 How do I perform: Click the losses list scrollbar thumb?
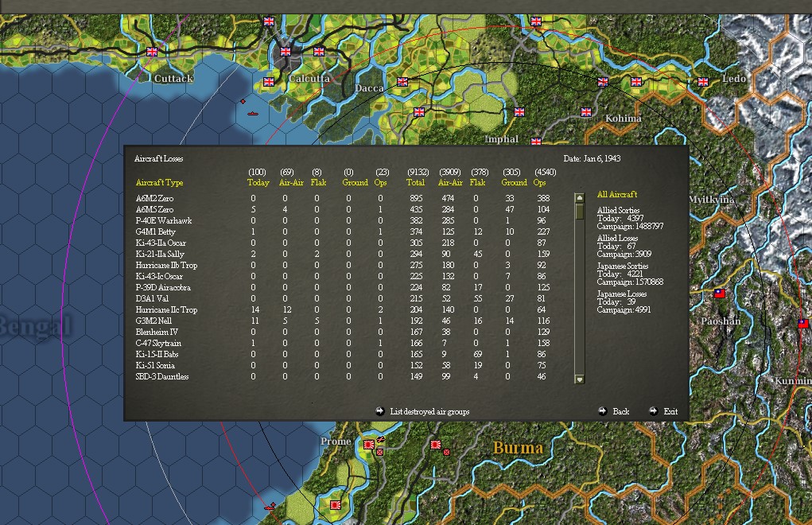tap(580, 211)
